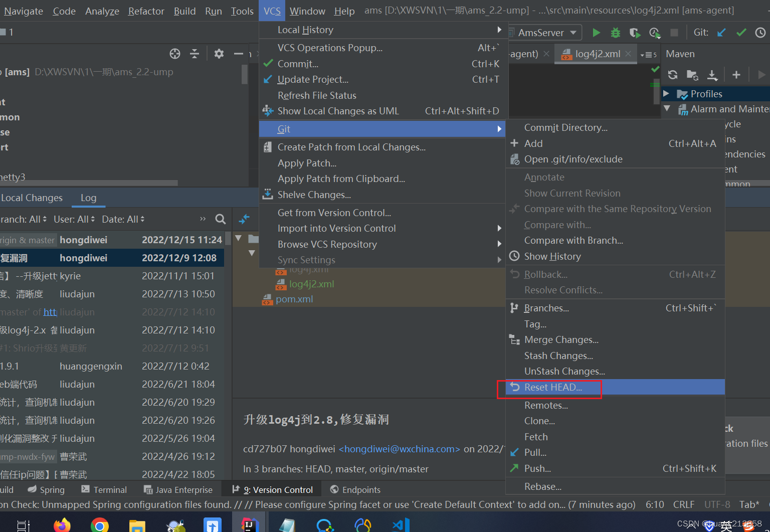
Task: Click Maven reimport refresh icon
Action: click(x=673, y=75)
